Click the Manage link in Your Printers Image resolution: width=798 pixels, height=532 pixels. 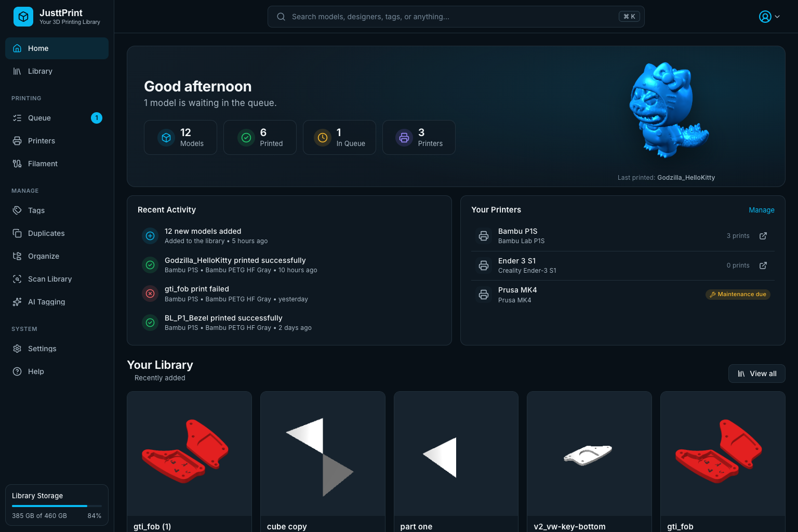pos(762,210)
